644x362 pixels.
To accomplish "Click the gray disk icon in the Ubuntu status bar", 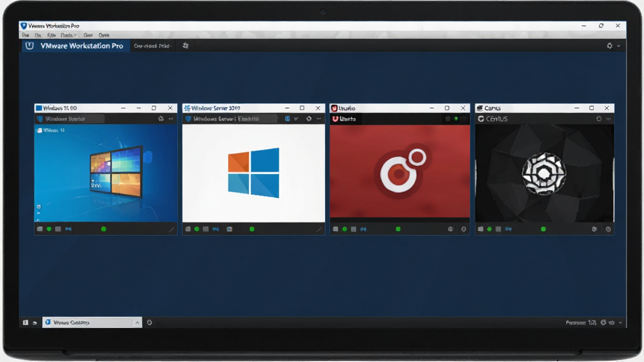I will [336, 229].
